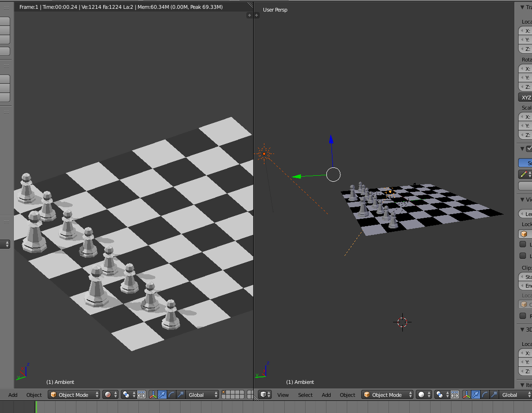This screenshot has height=413, width=532.
Task: Enable the Grease Pencil panel checkbox
Action: (x=529, y=148)
